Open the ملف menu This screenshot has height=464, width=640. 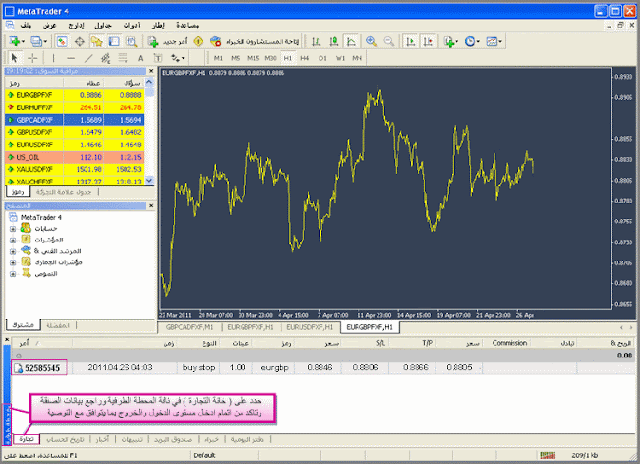click(x=26, y=25)
